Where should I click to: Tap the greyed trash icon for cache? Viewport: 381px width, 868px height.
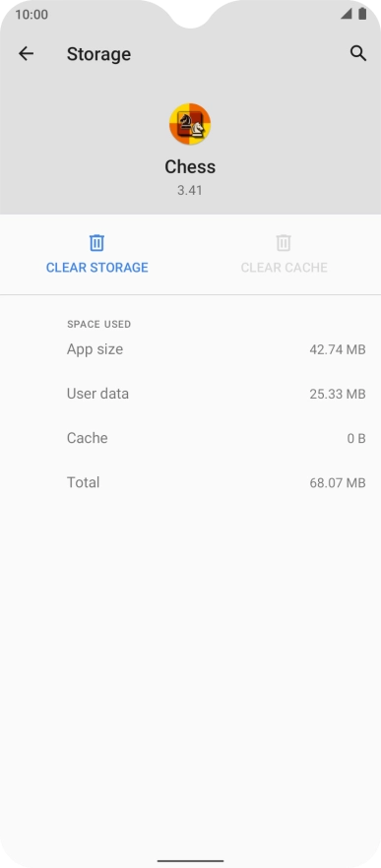(x=284, y=242)
